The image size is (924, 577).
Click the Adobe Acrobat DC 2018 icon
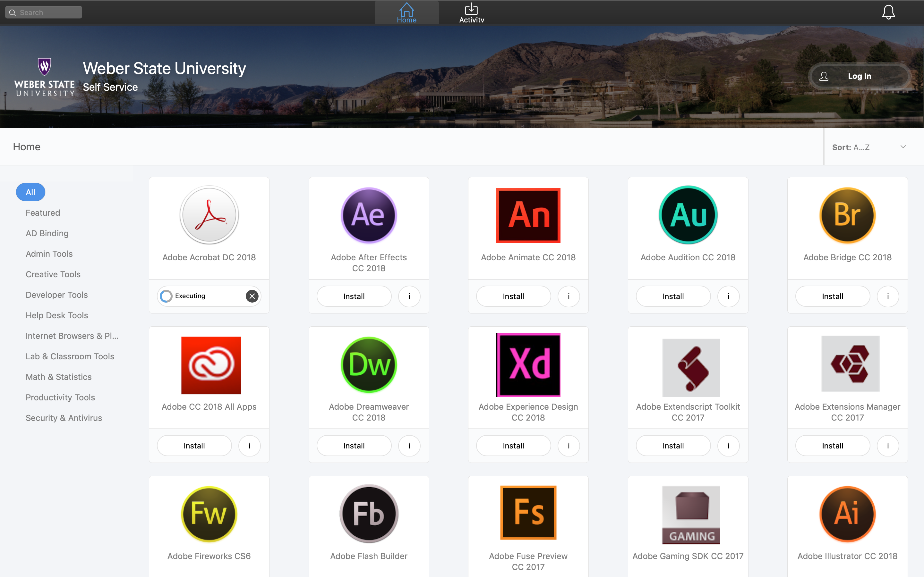209,215
